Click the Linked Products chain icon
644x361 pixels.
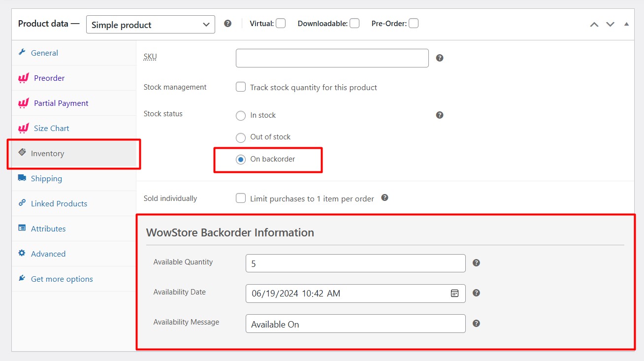pos(22,203)
